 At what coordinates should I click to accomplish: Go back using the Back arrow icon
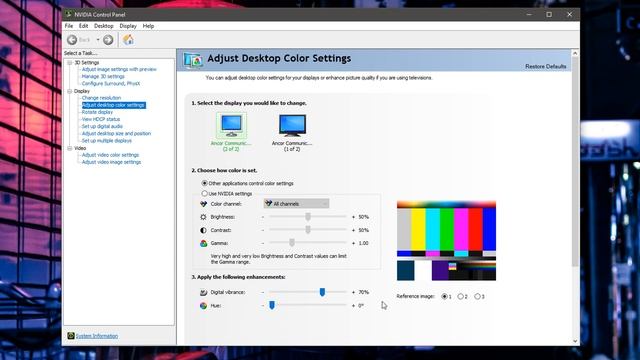[x=72, y=40]
